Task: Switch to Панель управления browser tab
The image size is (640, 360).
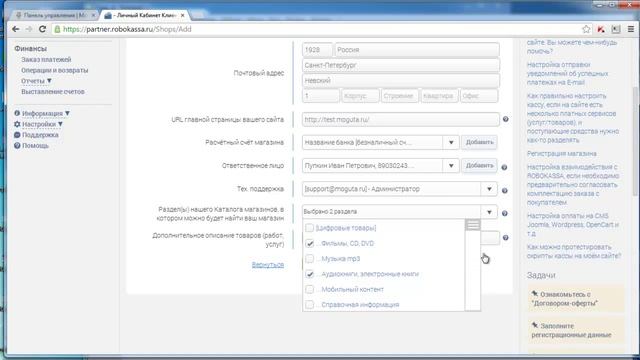Action: coord(55,15)
